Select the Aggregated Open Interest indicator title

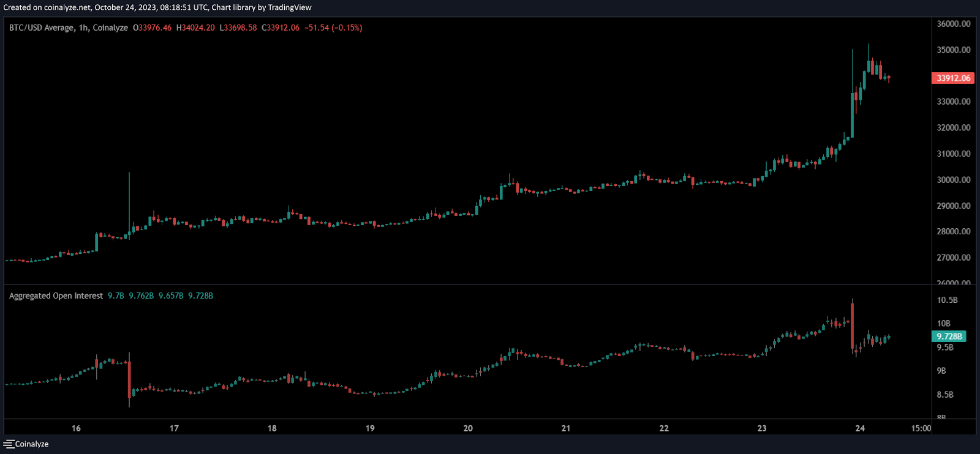click(56, 296)
